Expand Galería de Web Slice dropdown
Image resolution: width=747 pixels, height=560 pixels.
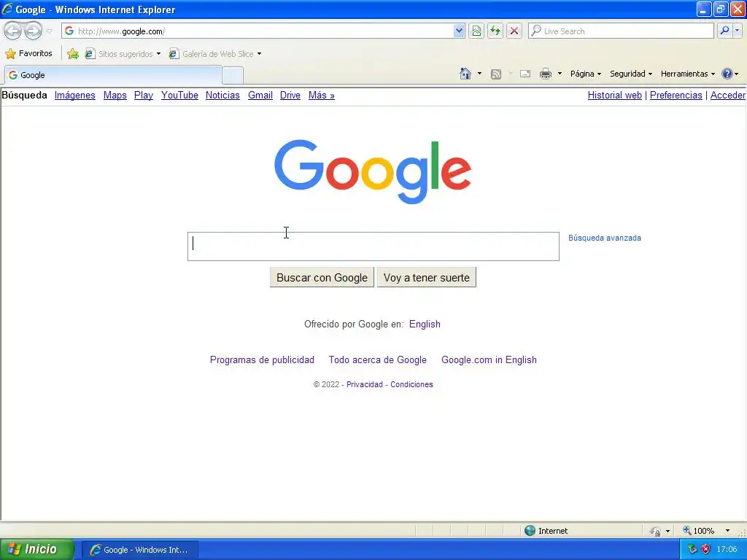pos(259,54)
